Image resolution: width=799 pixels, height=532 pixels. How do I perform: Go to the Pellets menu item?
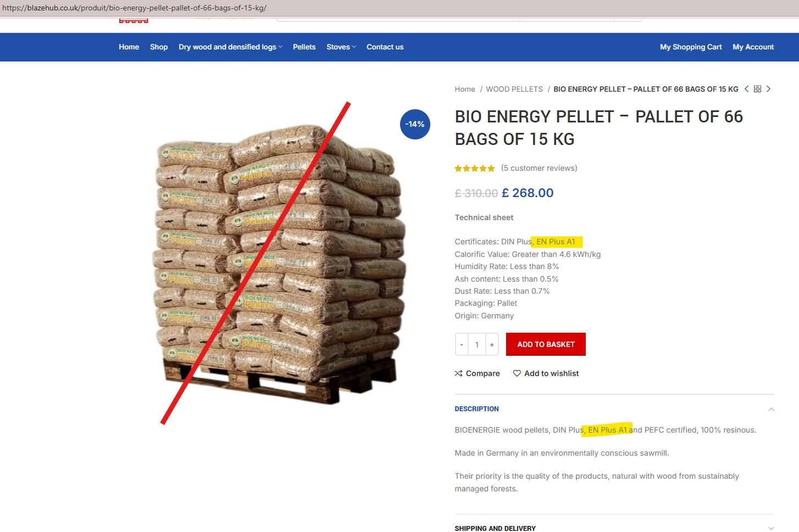point(304,47)
